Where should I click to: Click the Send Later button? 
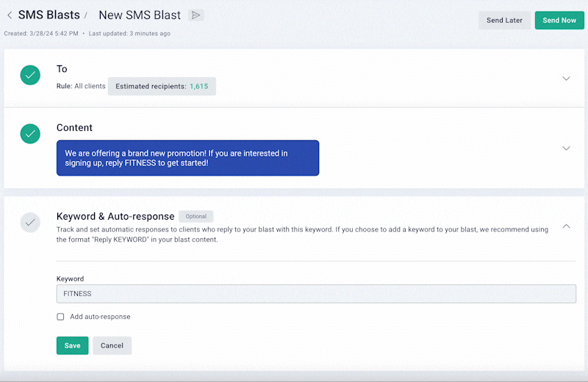tap(504, 21)
